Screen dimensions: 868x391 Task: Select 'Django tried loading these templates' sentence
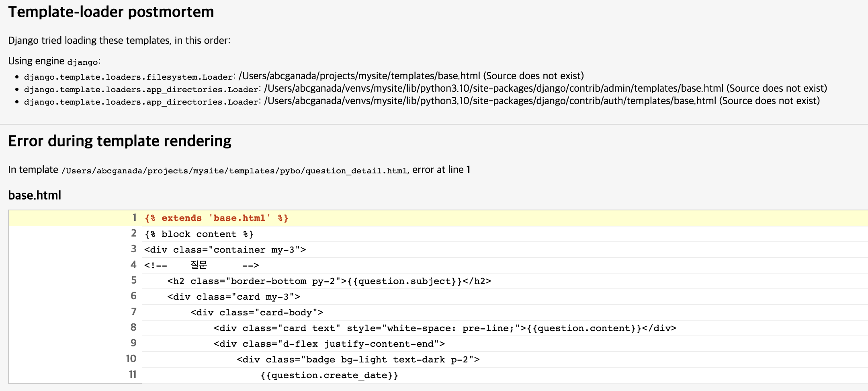[x=119, y=41]
